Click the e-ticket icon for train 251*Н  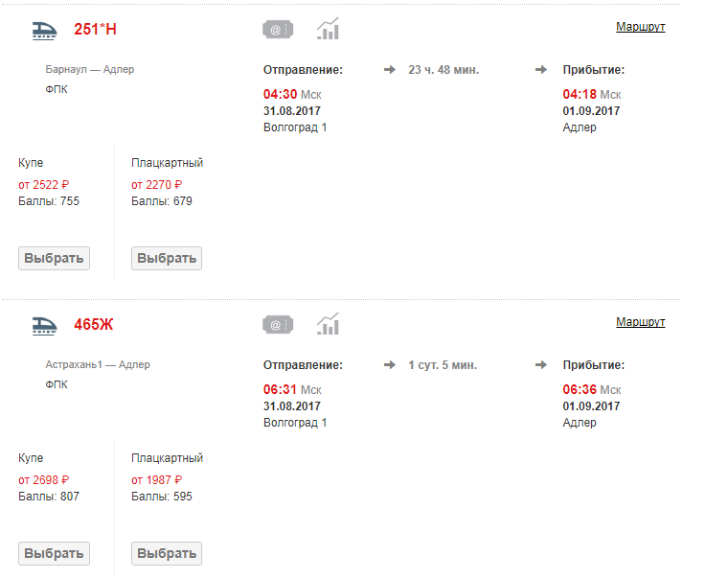coord(278,30)
